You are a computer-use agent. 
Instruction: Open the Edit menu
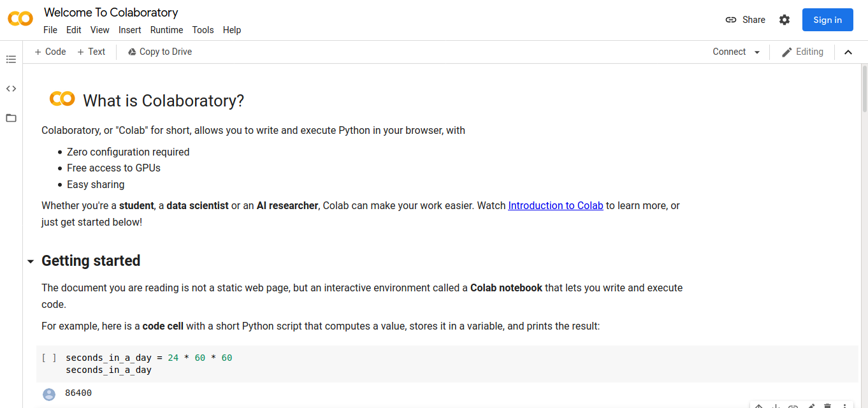74,30
